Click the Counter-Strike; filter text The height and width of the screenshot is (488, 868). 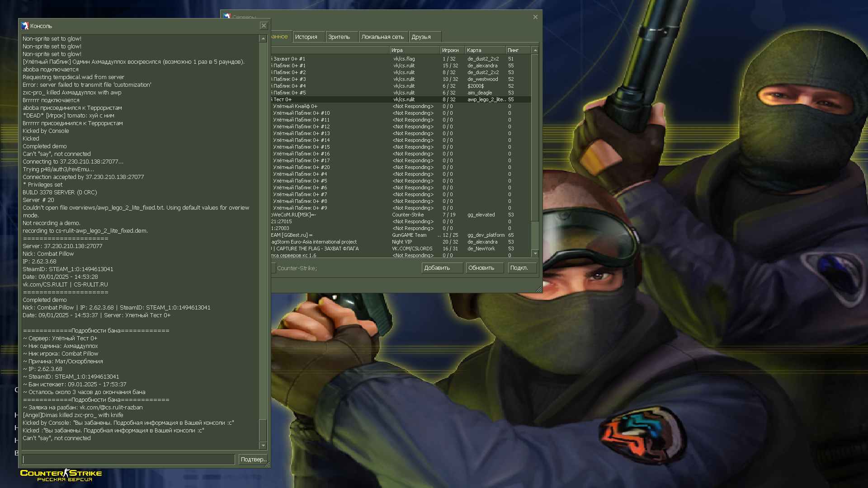pyautogui.click(x=297, y=268)
